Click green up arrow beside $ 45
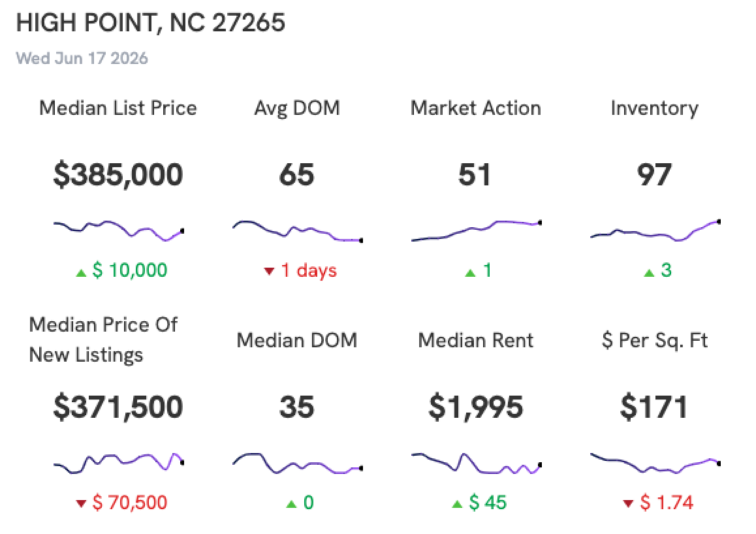 (x=457, y=504)
